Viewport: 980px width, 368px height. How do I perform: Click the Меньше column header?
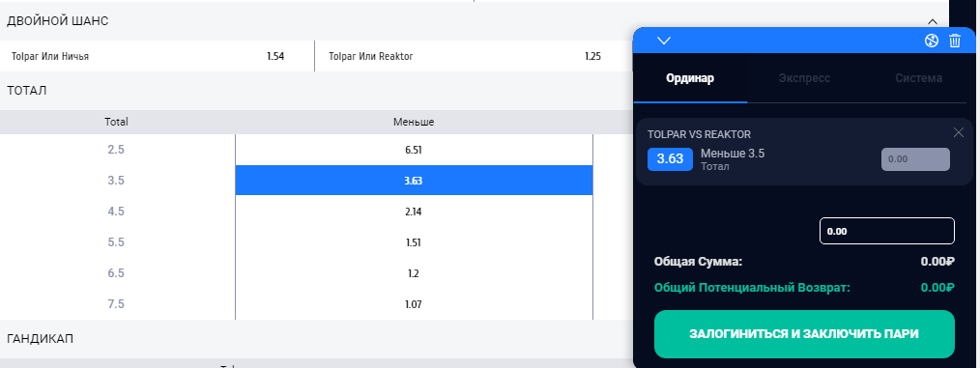click(414, 123)
